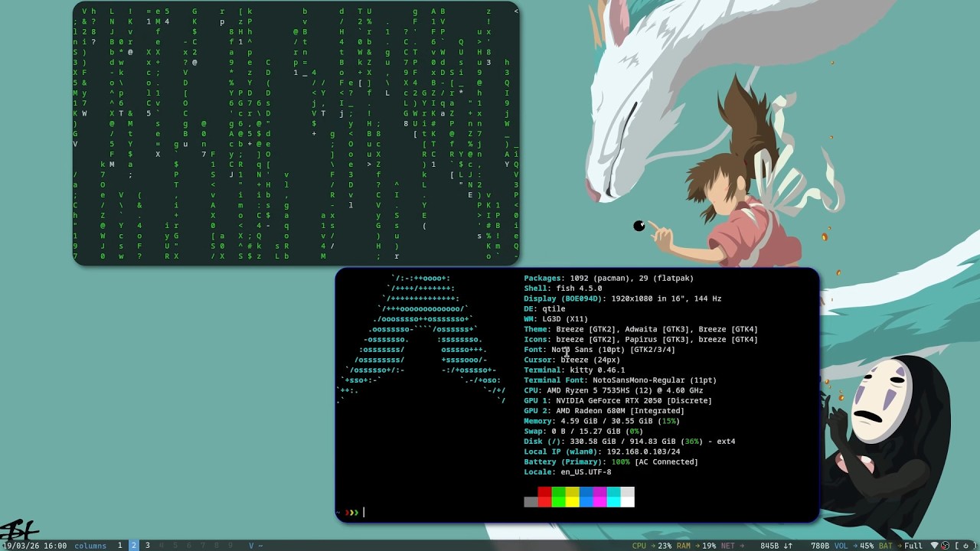Switch to workspace 1 in the bar
Image resolution: width=980 pixels, height=551 pixels.
[x=119, y=546]
